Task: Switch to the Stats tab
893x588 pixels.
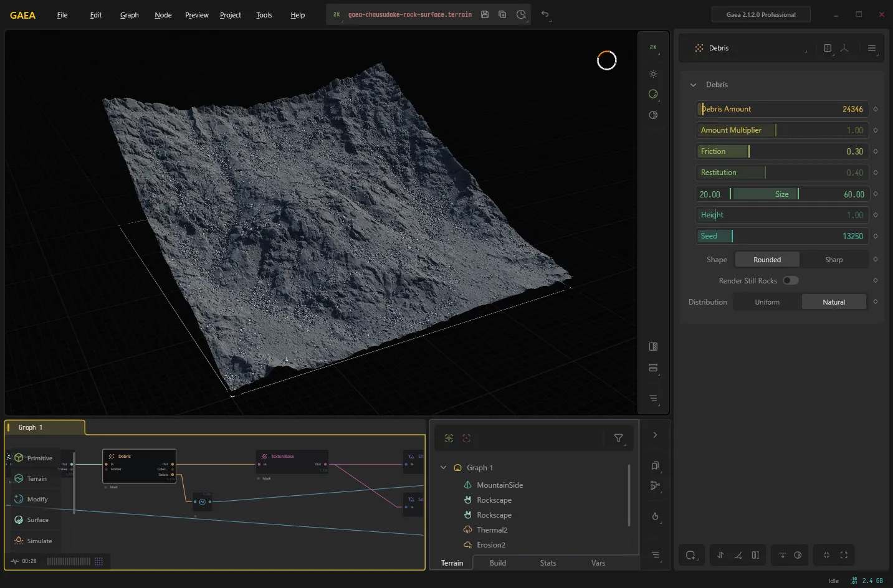Action: 548,563
